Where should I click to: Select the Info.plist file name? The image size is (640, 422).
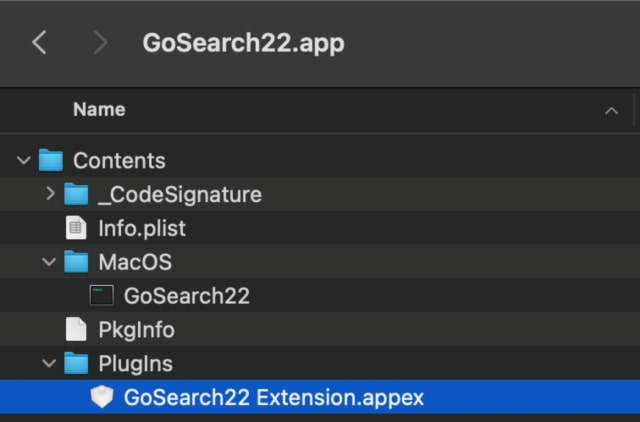point(142,228)
